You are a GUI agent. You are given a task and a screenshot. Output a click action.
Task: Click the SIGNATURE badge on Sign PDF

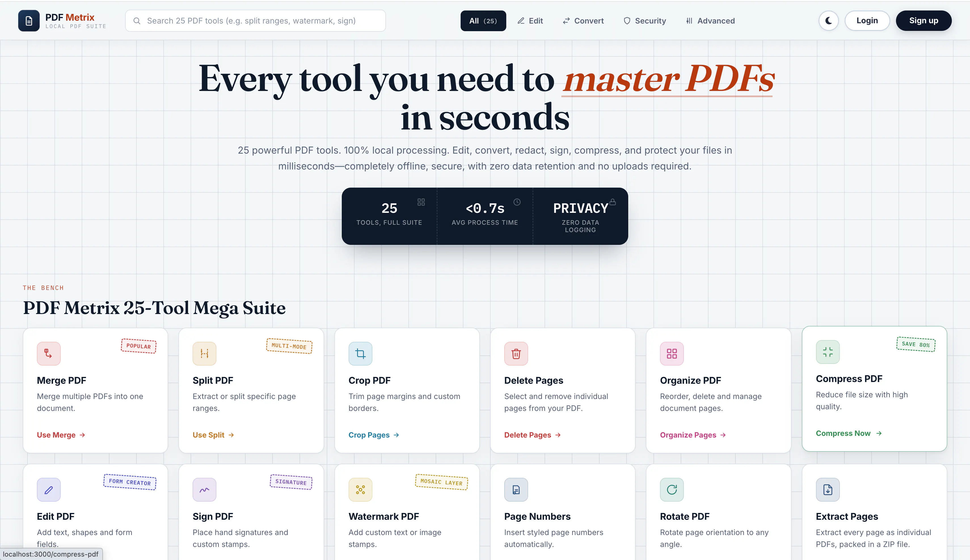point(291,482)
